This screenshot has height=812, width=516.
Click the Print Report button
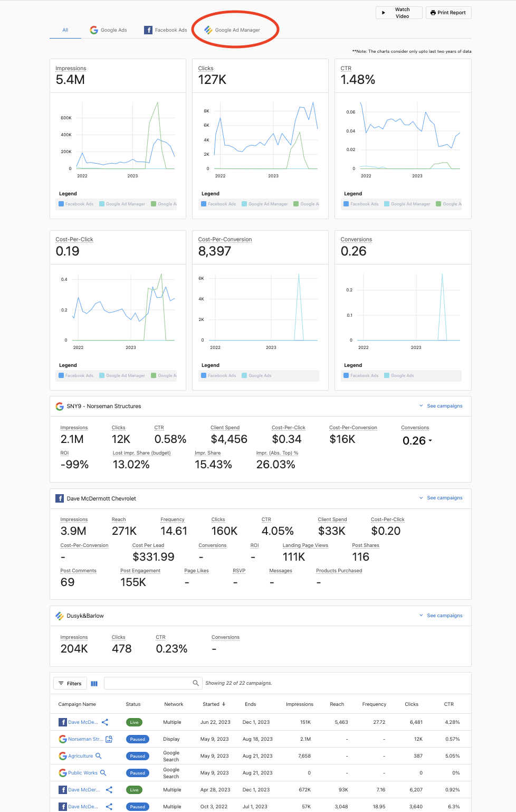click(x=448, y=12)
